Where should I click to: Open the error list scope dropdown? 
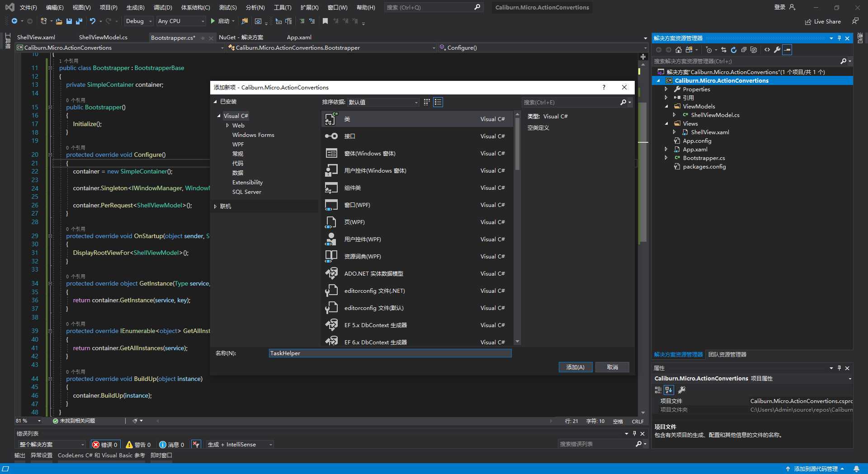(52, 445)
